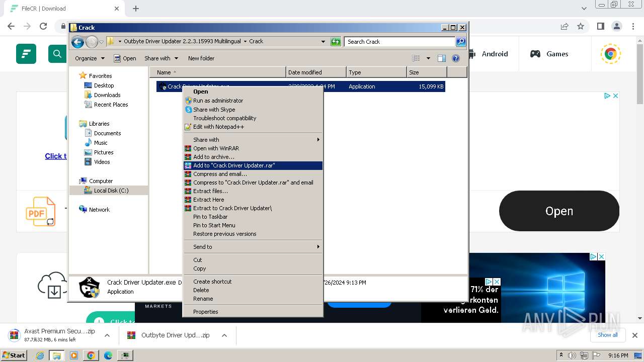Select the Crack Driver Updater.exe file row icon
Viewport: 644px width, 362px height.
pos(163,86)
